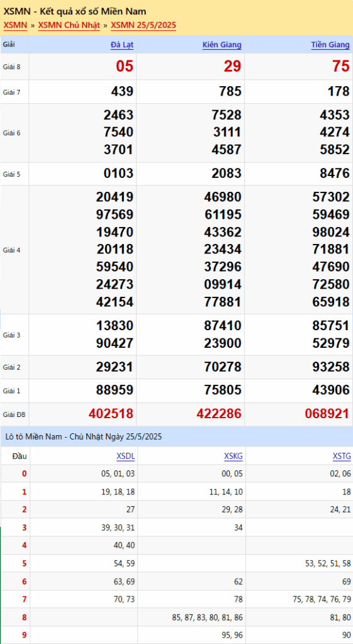Open the Đà Lạt province link

(x=122, y=45)
